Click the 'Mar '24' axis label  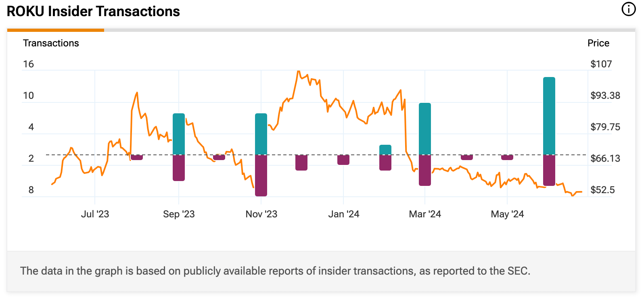(425, 214)
